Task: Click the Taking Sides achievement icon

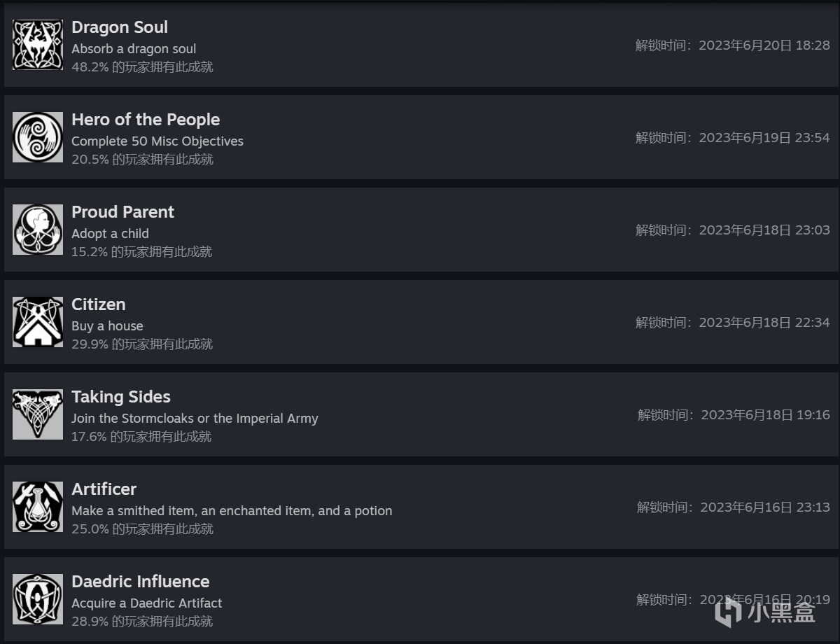Action: coord(38,414)
